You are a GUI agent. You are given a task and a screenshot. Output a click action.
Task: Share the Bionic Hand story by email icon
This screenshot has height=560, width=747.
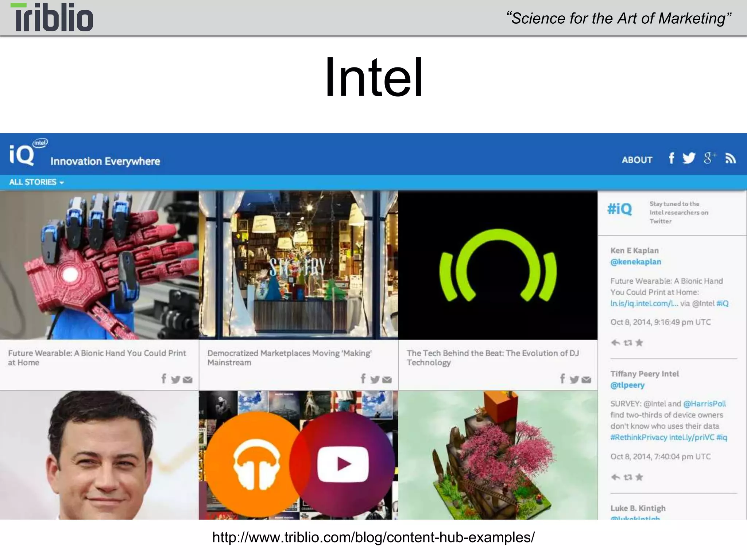pos(187,380)
